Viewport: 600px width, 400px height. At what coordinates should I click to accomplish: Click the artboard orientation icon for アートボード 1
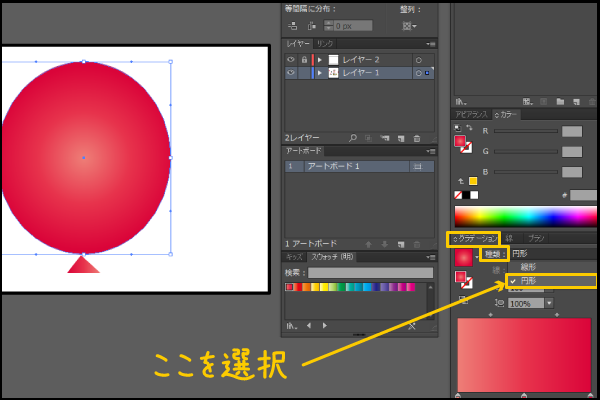(x=417, y=165)
